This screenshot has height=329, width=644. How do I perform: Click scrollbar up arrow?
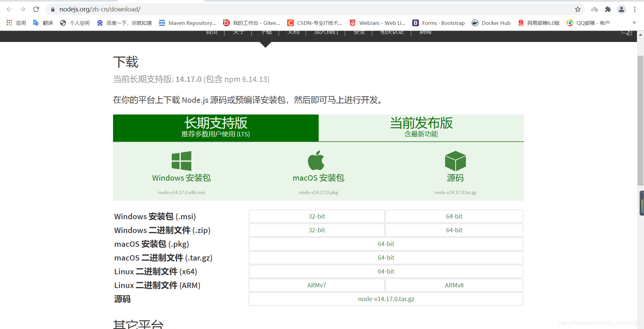[640, 35]
